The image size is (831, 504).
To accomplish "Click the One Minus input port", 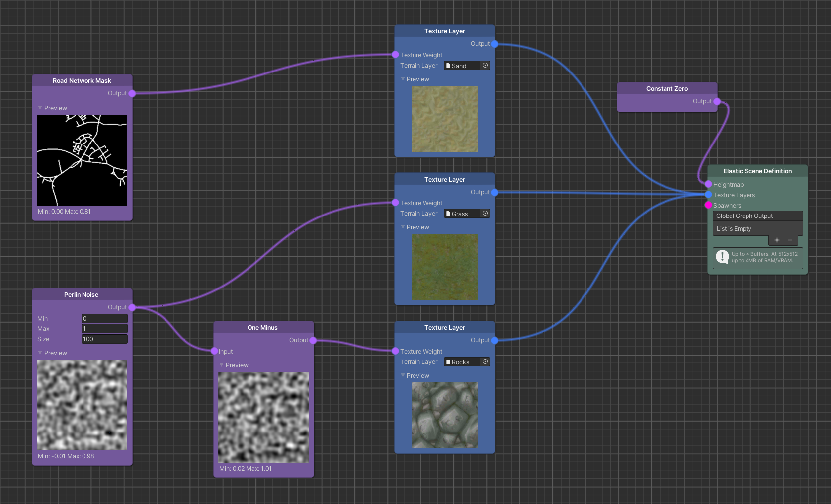I will click(214, 351).
